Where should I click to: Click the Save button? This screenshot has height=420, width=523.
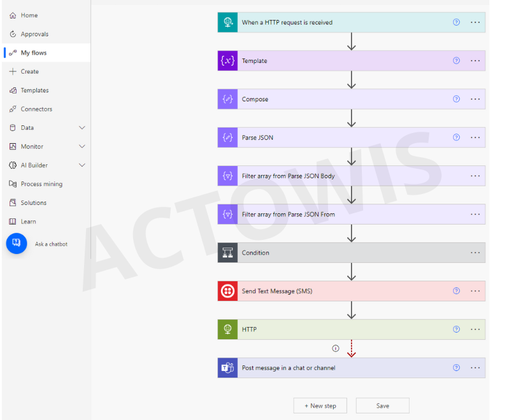tap(383, 405)
